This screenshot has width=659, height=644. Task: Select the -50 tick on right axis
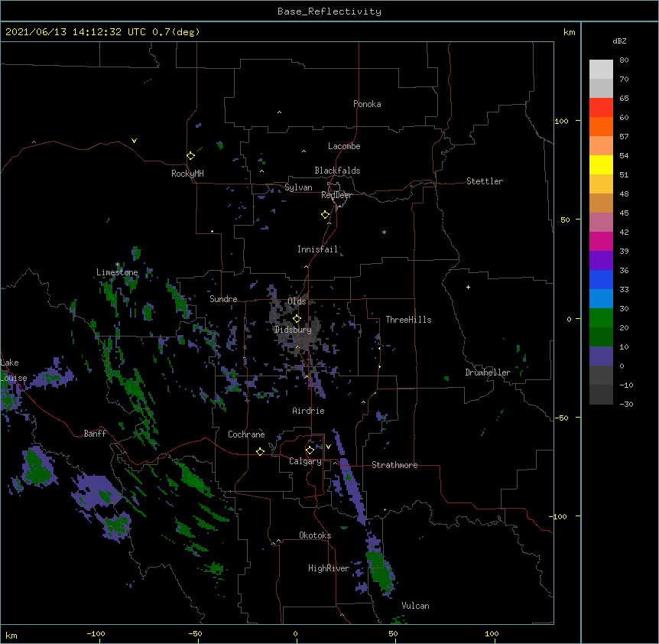(x=561, y=418)
